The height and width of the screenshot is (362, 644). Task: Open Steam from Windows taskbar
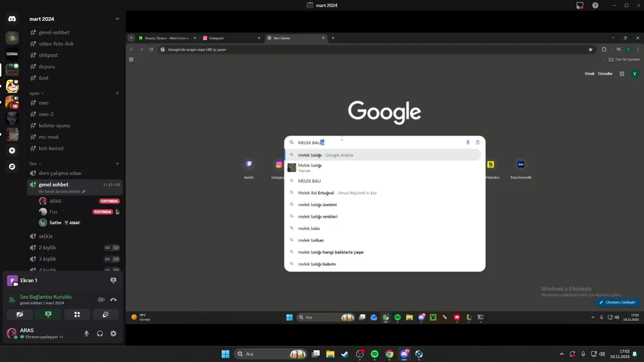pyautogui.click(x=345, y=354)
